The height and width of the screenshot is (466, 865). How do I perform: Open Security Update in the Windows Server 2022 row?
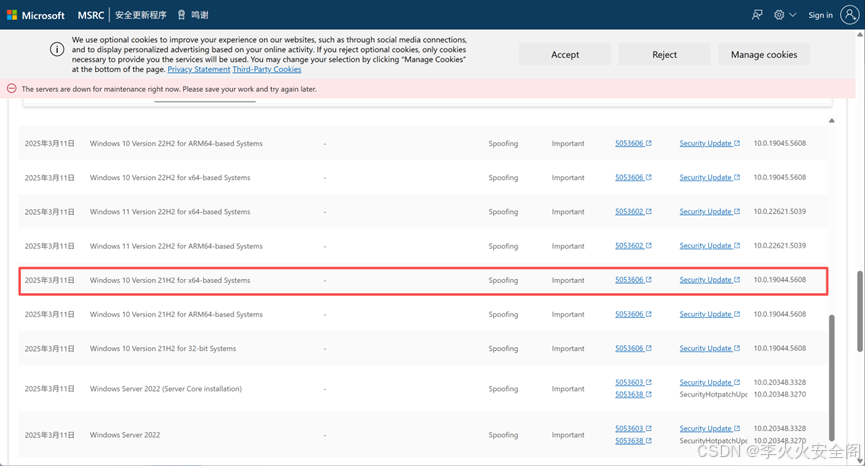coord(709,428)
